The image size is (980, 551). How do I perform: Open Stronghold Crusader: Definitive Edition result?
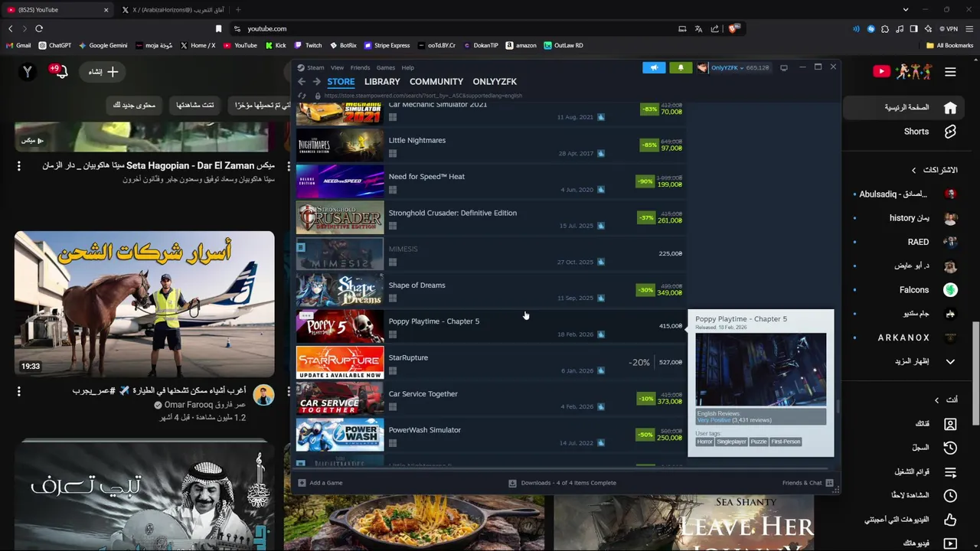(x=490, y=218)
